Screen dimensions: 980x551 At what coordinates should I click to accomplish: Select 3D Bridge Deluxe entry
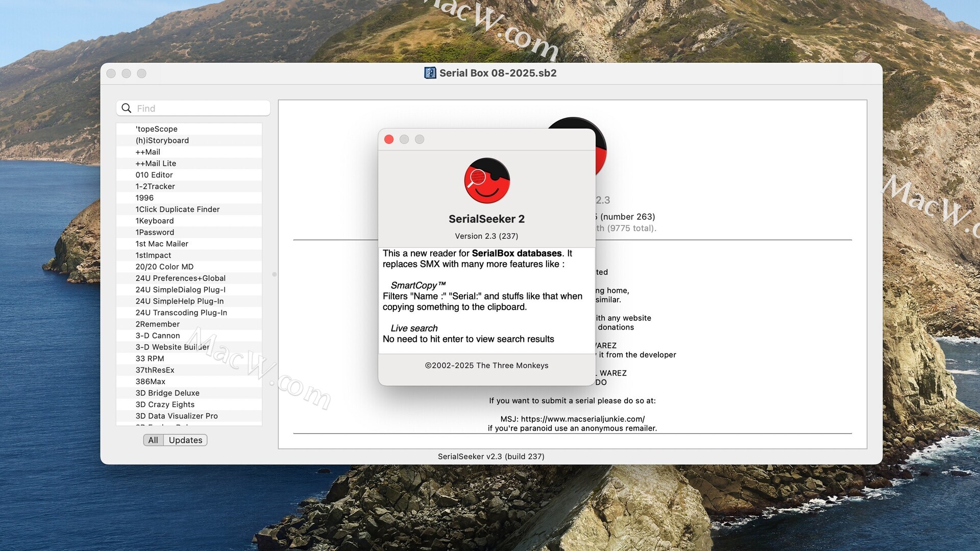click(x=189, y=393)
